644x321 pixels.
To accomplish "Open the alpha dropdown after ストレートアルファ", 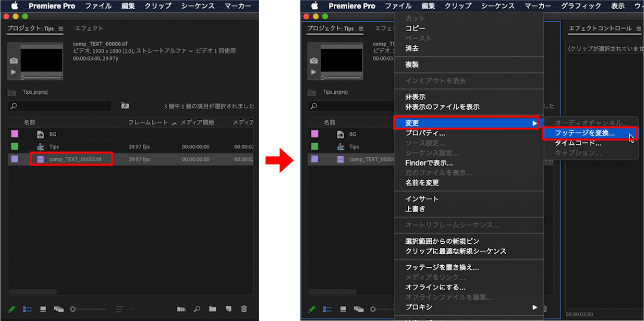I will (x=191, y=51).
